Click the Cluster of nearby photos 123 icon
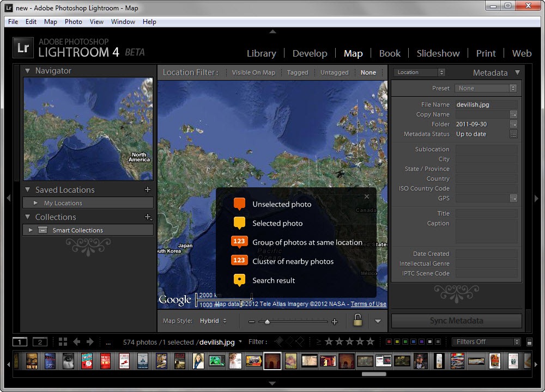 [x=239, y=260]
